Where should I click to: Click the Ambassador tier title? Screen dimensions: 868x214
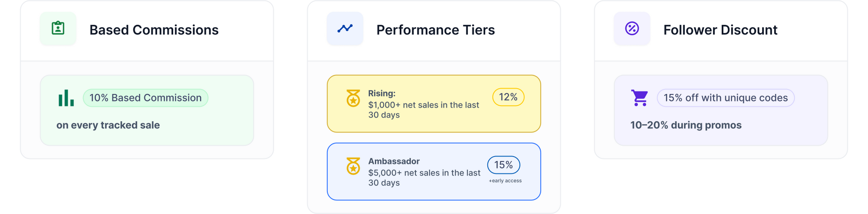(x=394, y=161)
